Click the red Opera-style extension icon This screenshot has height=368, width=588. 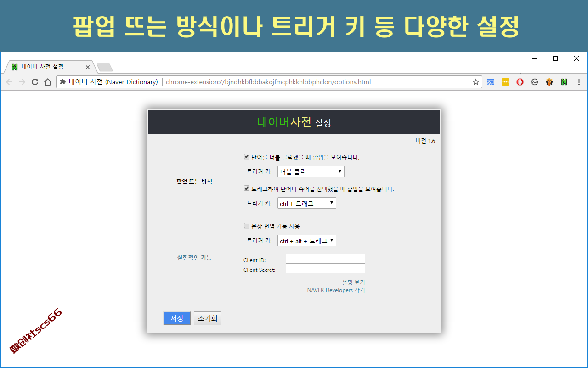coord(520,82)
